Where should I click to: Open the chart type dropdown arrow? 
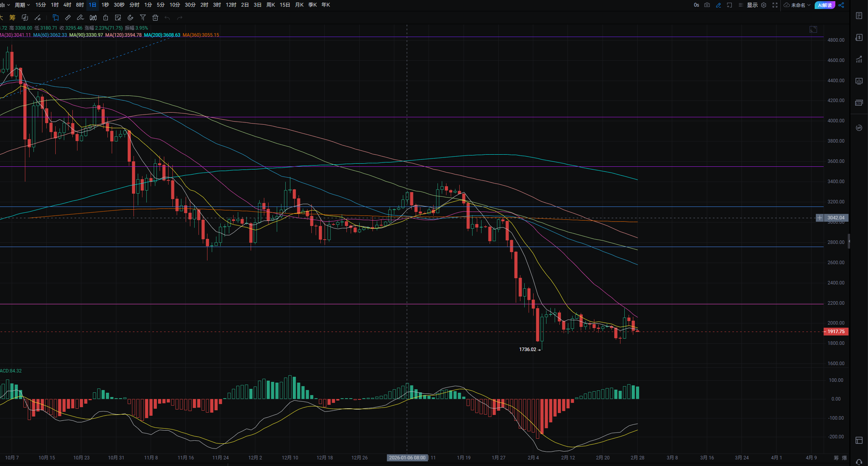click(9, 5)
